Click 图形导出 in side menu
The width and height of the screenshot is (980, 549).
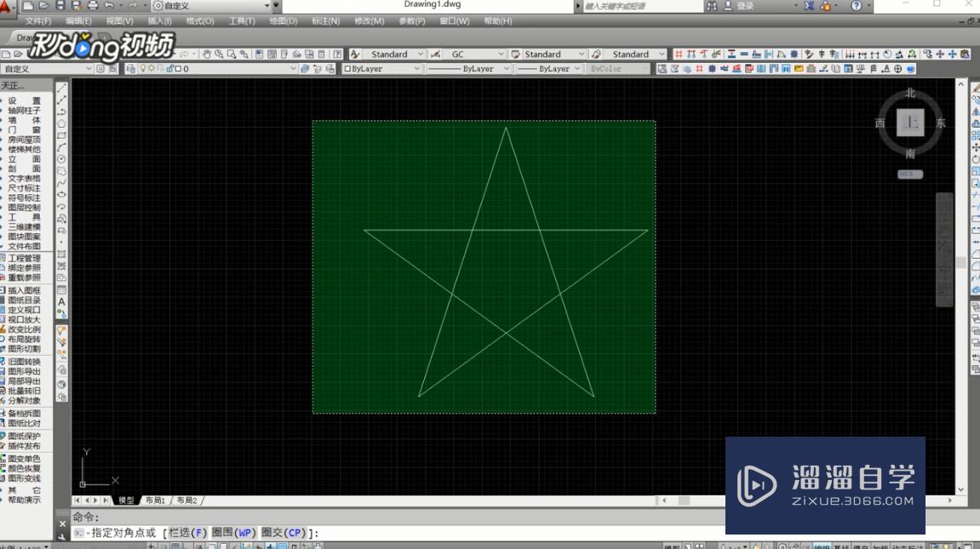click(x=25, y=372)
